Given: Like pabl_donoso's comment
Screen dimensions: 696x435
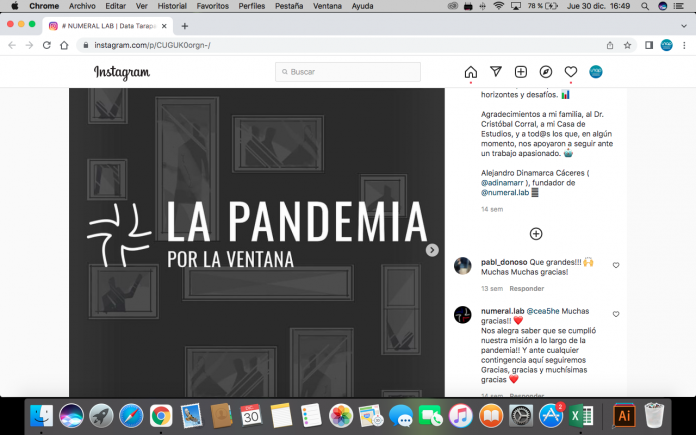Looking at the screenshot, I should pyautogui.click(x=616, y=265).
